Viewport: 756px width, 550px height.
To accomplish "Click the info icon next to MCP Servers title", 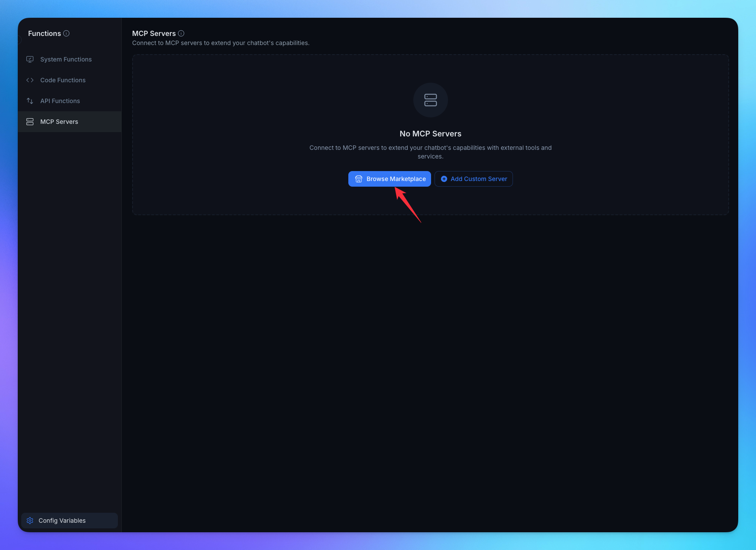I will (x=181, y=33).
